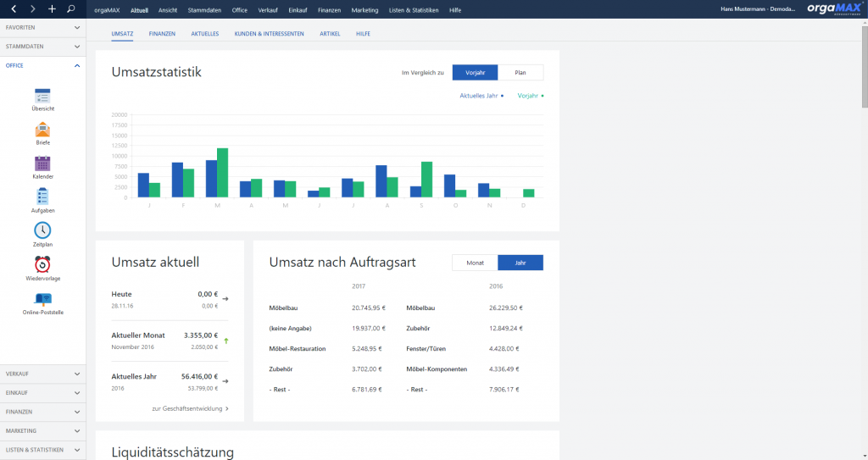The image size is (868, 460).
Task: Open the Zeitplan clock icon
Action: (x=42, y=230)
